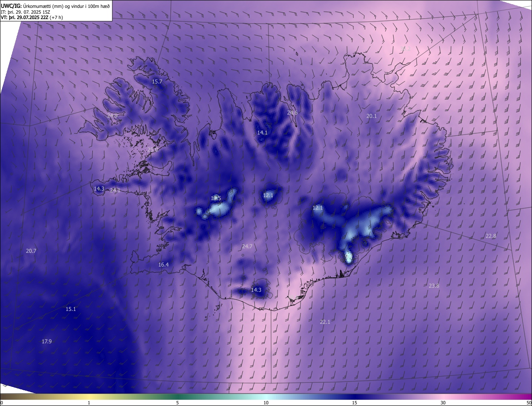
Task: Click the 24.6 value label
Action: click(x=292, y=113)
